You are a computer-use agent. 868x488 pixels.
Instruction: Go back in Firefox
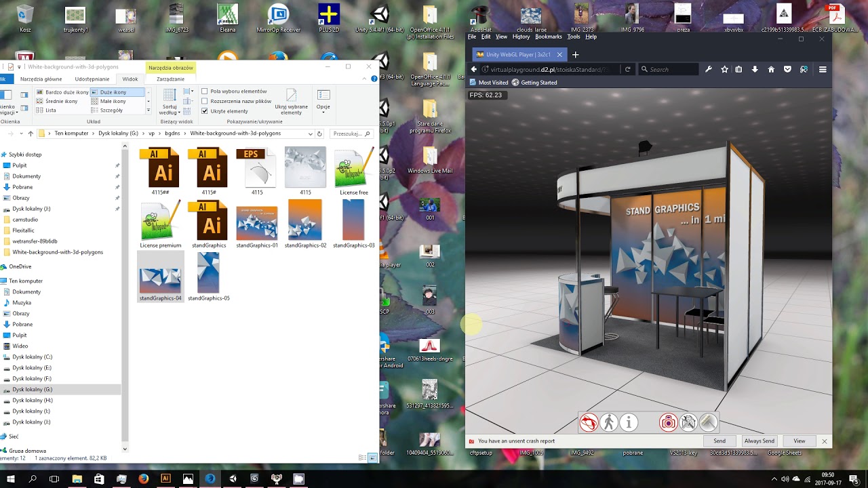click(x=474, y=69)
